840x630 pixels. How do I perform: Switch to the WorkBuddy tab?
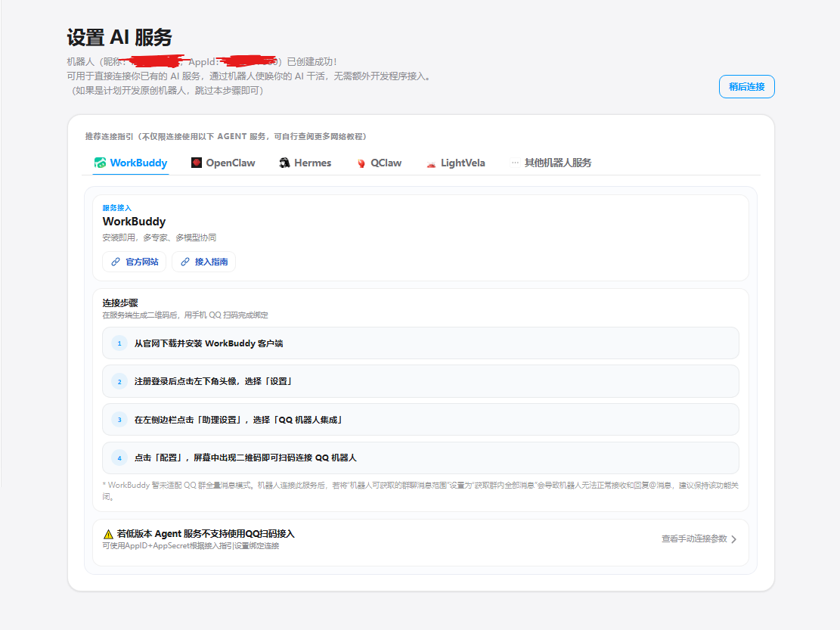click(131, 163)
